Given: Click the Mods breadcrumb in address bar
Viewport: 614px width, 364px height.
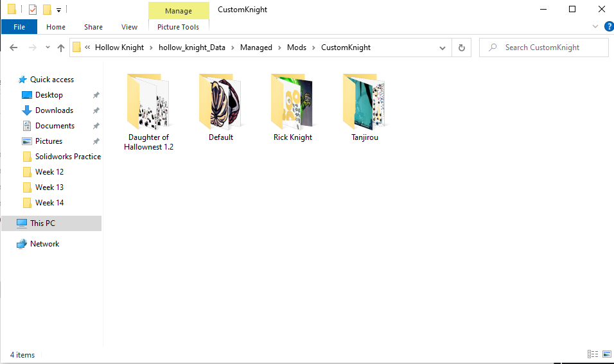Looking at the screenshot, I should coord(297,48).
